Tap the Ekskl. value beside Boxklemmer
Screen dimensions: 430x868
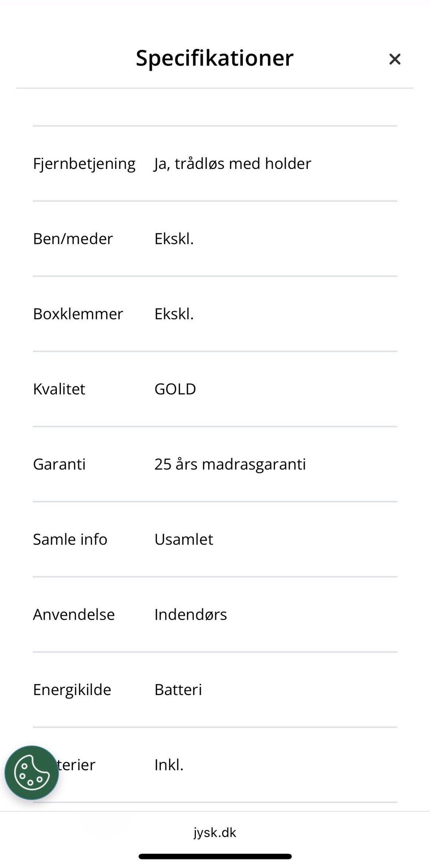tap(174, 314)
